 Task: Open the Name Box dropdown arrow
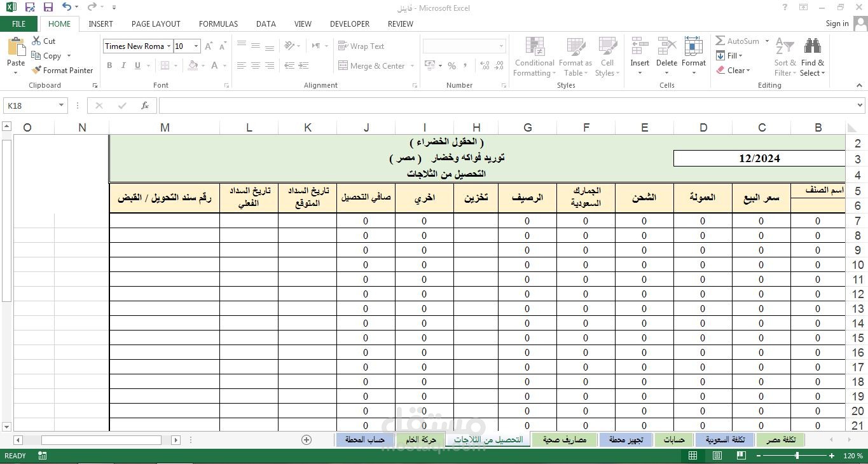tap(62, 106)
